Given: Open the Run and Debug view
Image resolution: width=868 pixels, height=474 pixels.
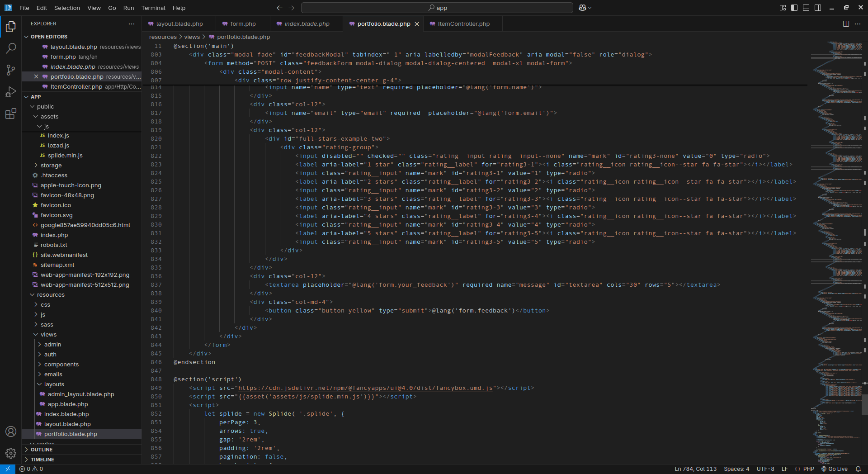Looking at the screenshot, I should coord(11,92).
